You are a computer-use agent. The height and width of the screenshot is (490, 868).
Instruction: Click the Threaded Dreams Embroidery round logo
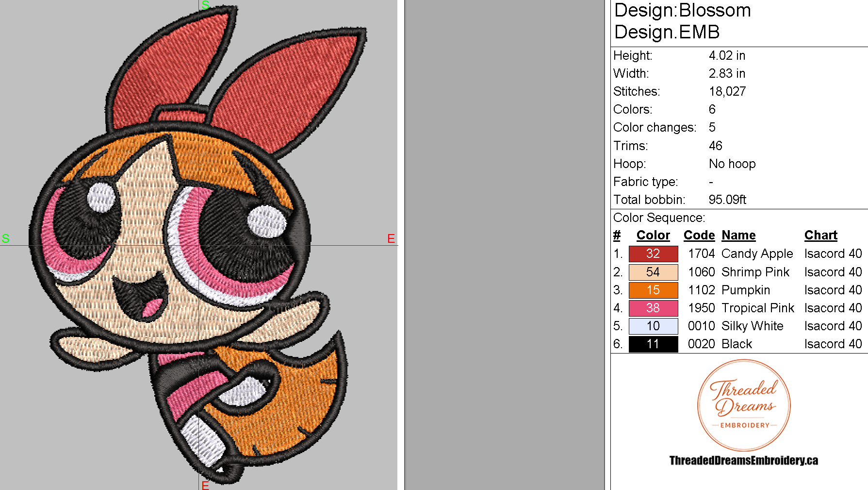point(744,406)
